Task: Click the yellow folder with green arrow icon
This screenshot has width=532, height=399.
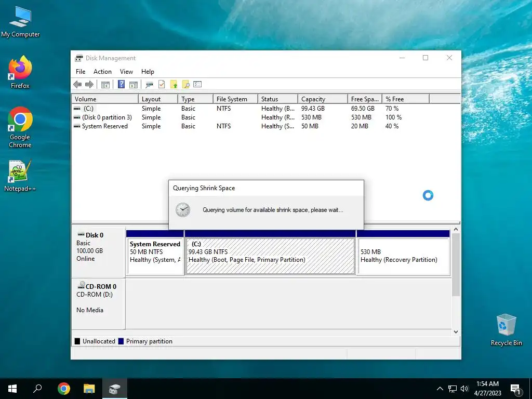Action: 174,84
